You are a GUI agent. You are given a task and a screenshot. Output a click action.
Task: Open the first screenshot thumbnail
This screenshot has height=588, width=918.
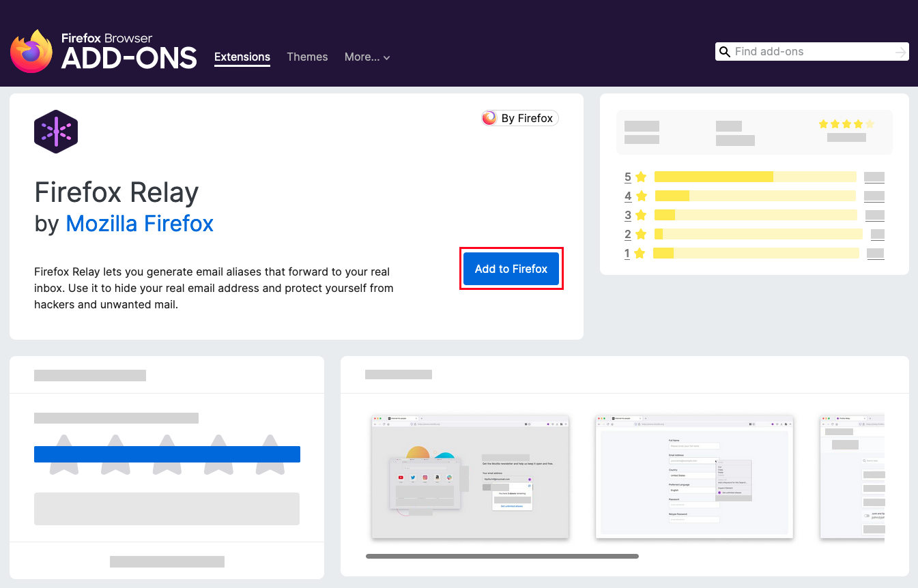[x=470, y=477]
